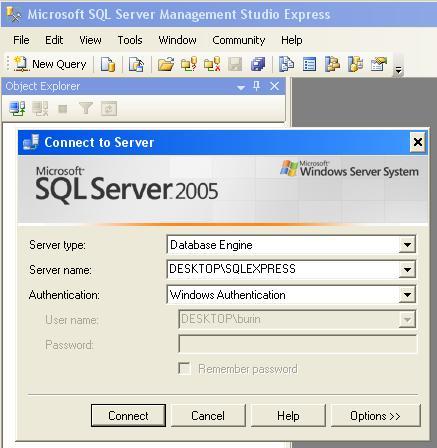Open the Tools menu
437x448 pixels.
coord(130,40)
